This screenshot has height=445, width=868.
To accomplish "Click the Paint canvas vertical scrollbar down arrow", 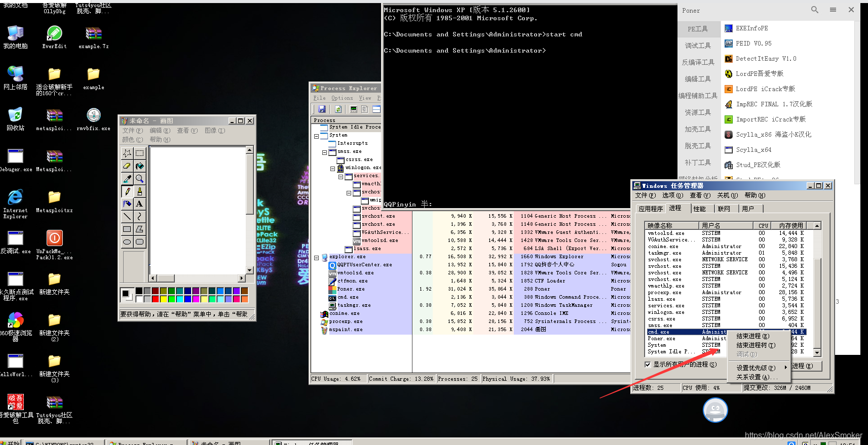I will pyautogui.click(x=249, y=270).
